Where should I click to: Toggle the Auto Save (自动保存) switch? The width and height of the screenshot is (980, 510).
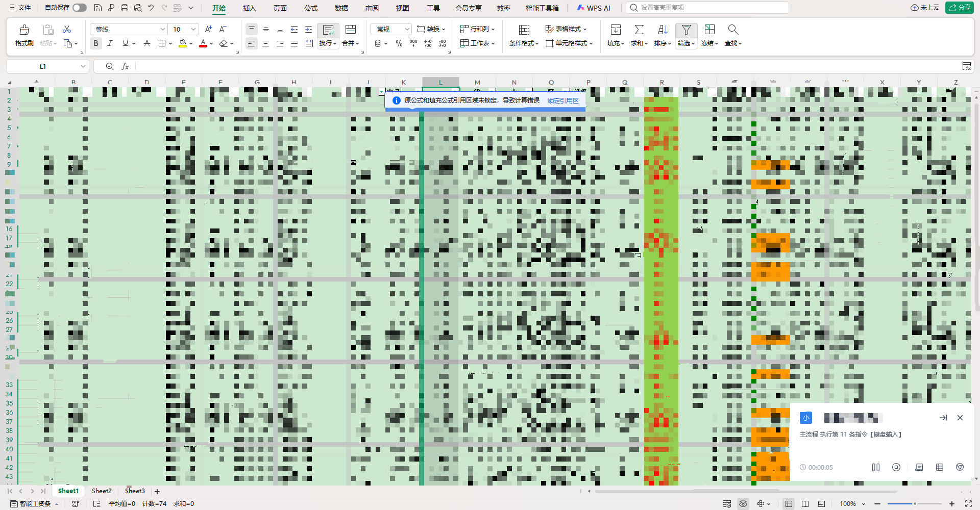click(80, 8)
